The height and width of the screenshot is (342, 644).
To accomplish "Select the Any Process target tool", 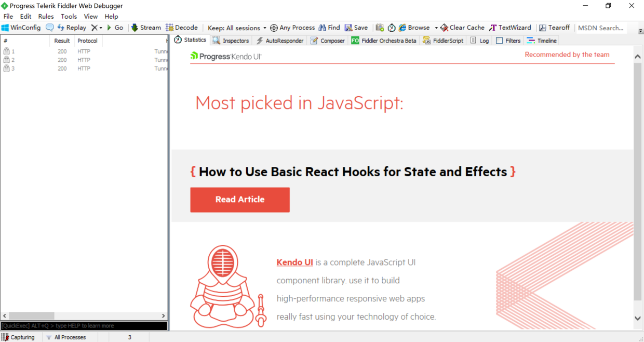I will (x=292, y=28).
